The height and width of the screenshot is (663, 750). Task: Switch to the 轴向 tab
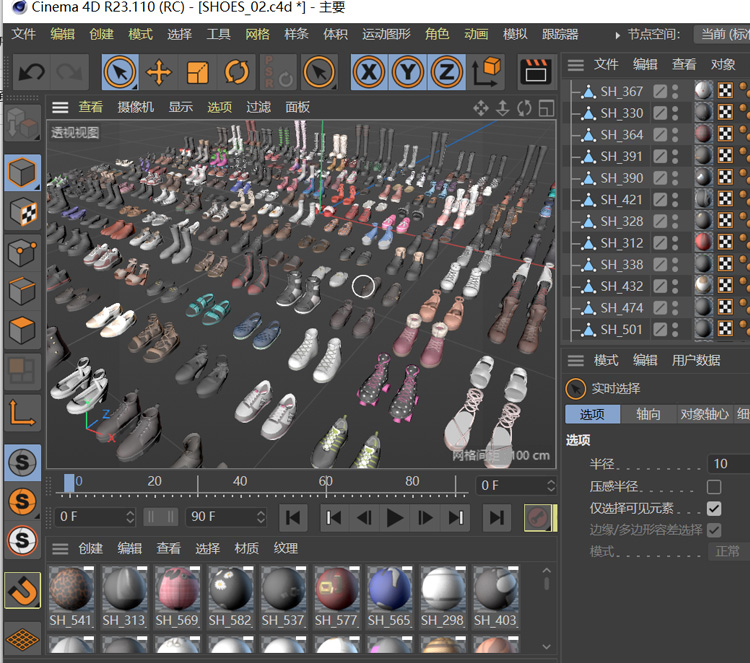tap(648, 414)
